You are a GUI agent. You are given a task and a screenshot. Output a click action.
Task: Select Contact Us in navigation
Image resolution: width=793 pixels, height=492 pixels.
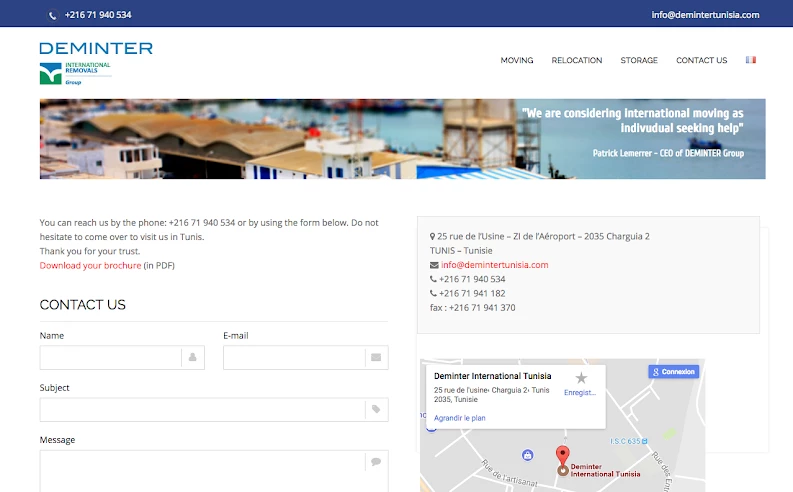tap(701, 60)
